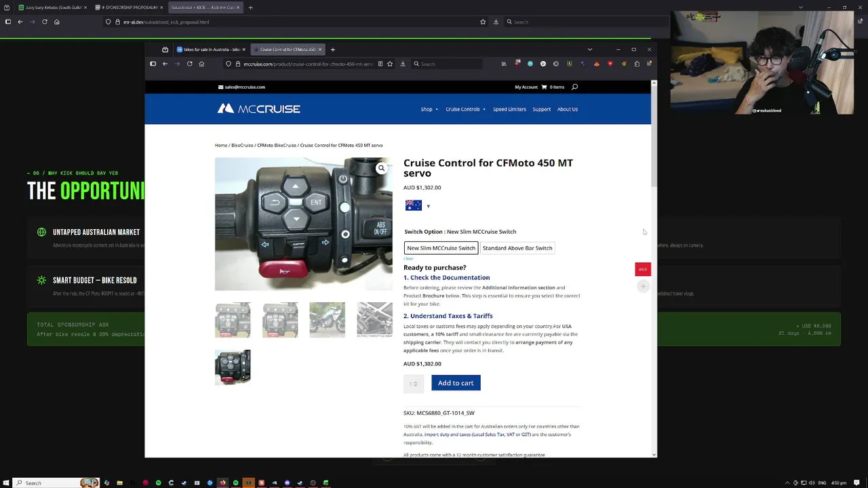868x488 pixels.
Task: Reload the page in the background browser window
Action: pos(45,22)
